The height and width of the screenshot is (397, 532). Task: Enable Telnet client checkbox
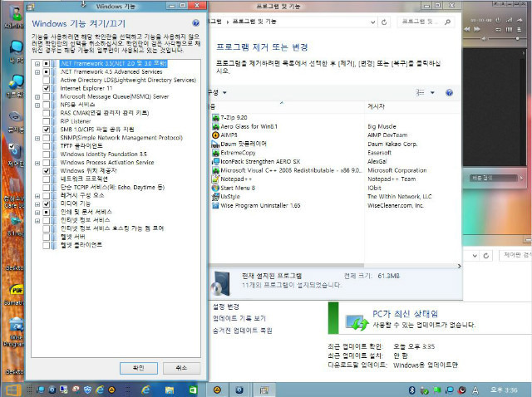pos(47,245)
